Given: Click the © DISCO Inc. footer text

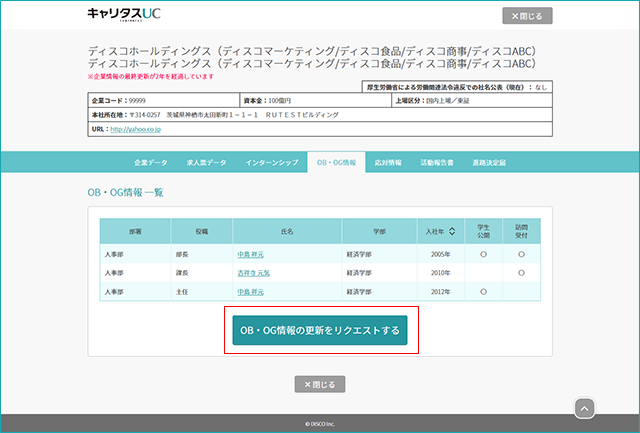Looking at the screenshot, I should pos(320,424).
